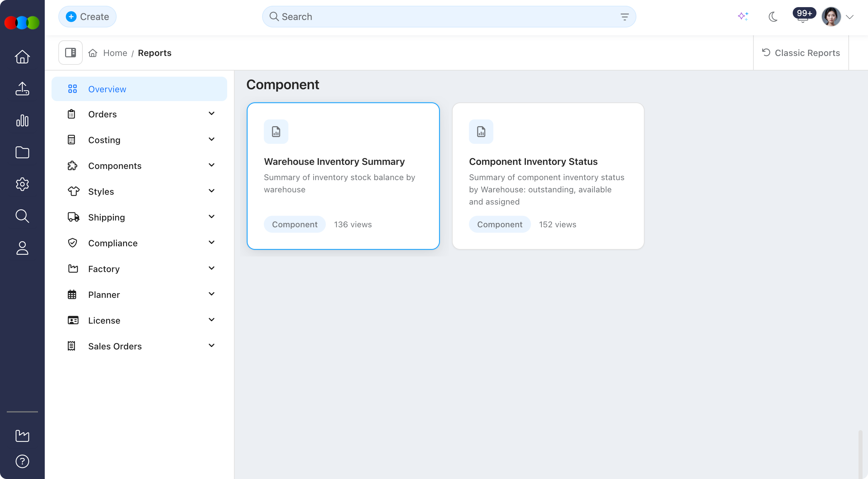Viewport: 868px width, 479px height.
Task: Open the folder icon in left rail
Action: tap(22, 152)
